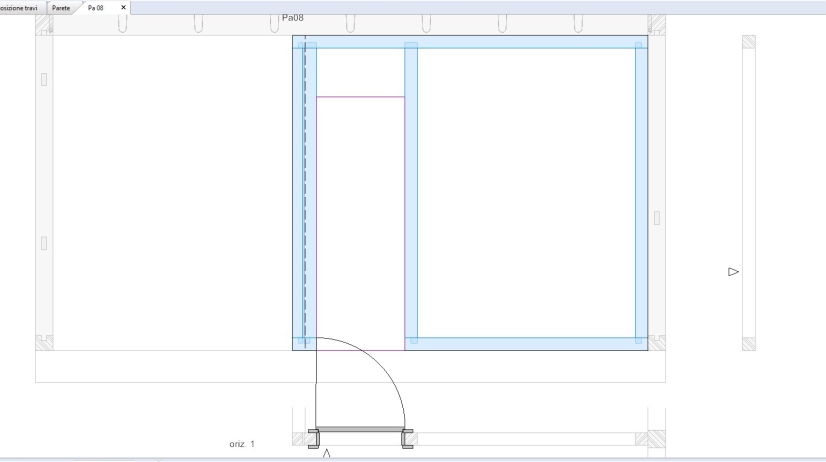Image resolution: width=826 pixels, height=462 pixels.
Task: Click the dashed line on the left stud
Action: 304,200
